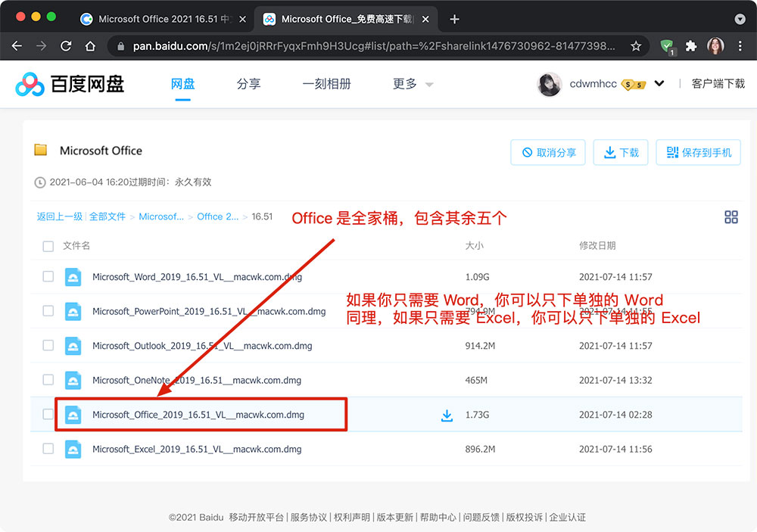Image resolution: width=757 pixels, height=532 pixels.
Task: Check the Microsoft_Word dmg checkbox
Action: click(48, 277)
